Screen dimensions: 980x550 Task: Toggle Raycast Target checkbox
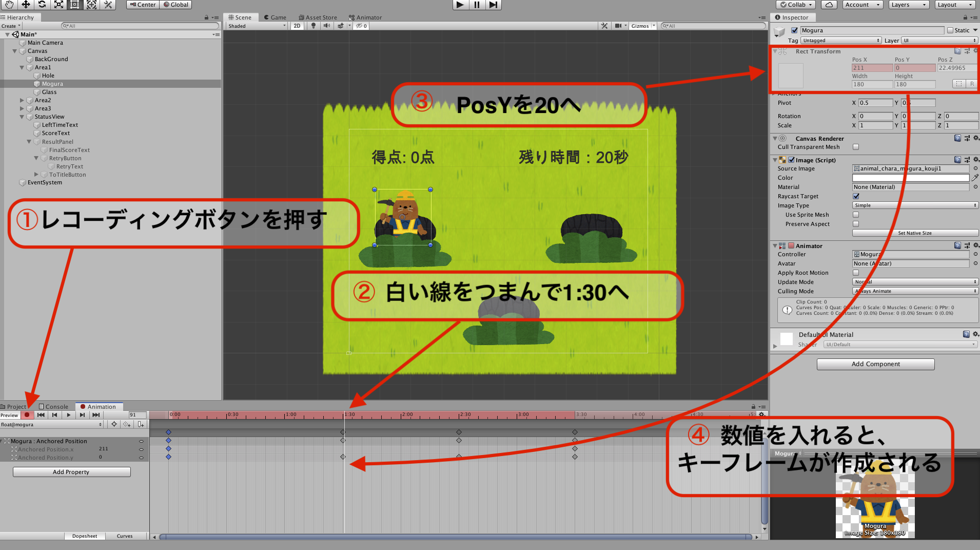[856, 196]
